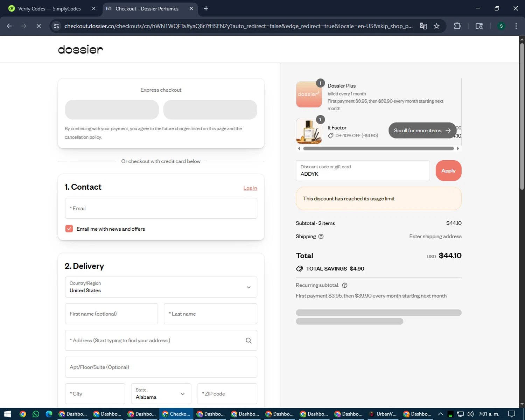Close the Checkout Dossier Perfumes tab
The image size is (525, 420).
click(191, 8)
